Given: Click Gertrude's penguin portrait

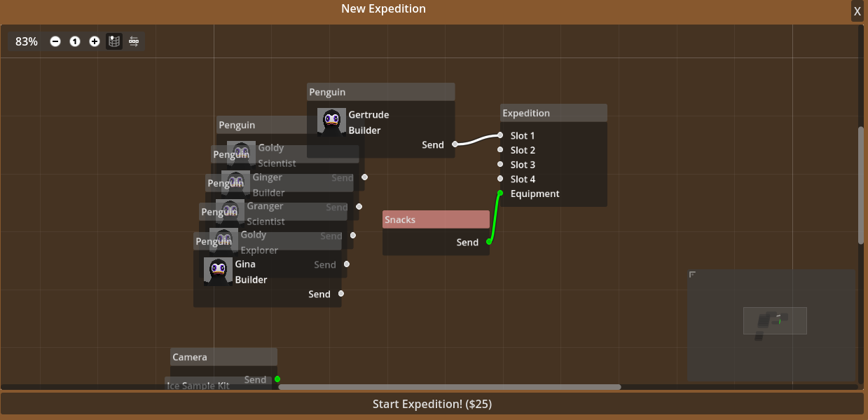Looking at the screenshot, I should click(331, 122).
